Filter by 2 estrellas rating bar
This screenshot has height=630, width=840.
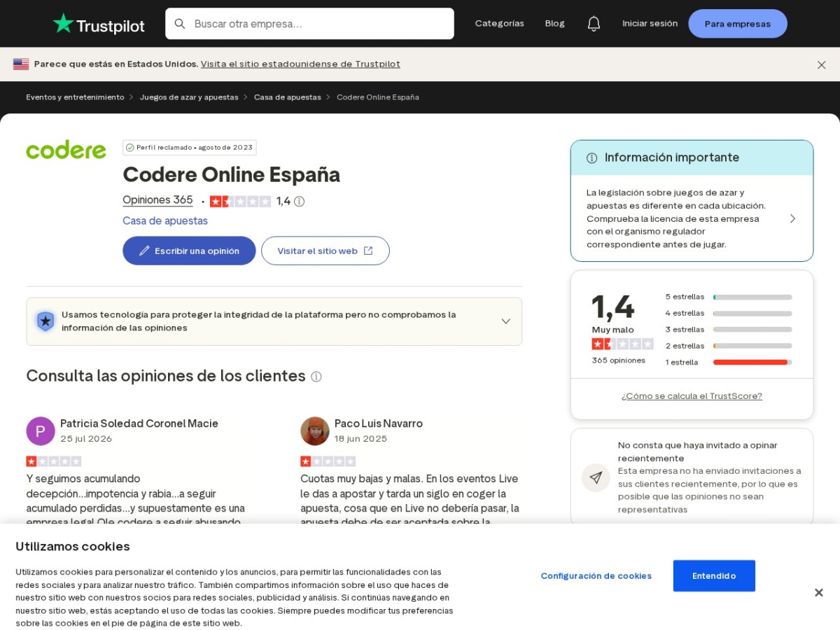tap(729, 346)
